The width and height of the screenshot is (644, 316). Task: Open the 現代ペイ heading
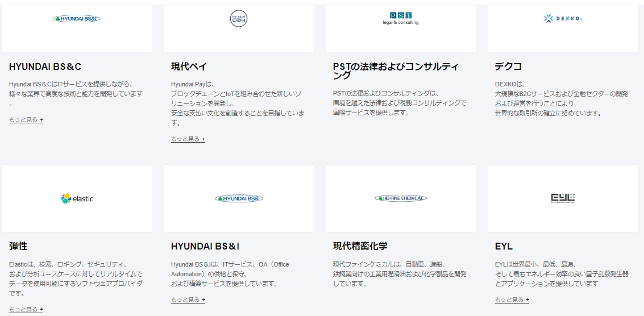(x=189, y=66)
